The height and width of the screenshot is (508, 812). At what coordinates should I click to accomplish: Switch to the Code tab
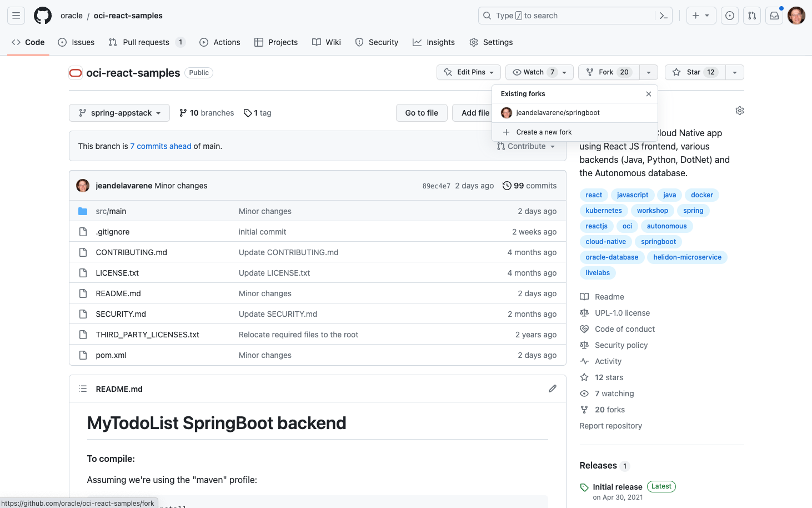pyautogui.click(x=28, y=42)
